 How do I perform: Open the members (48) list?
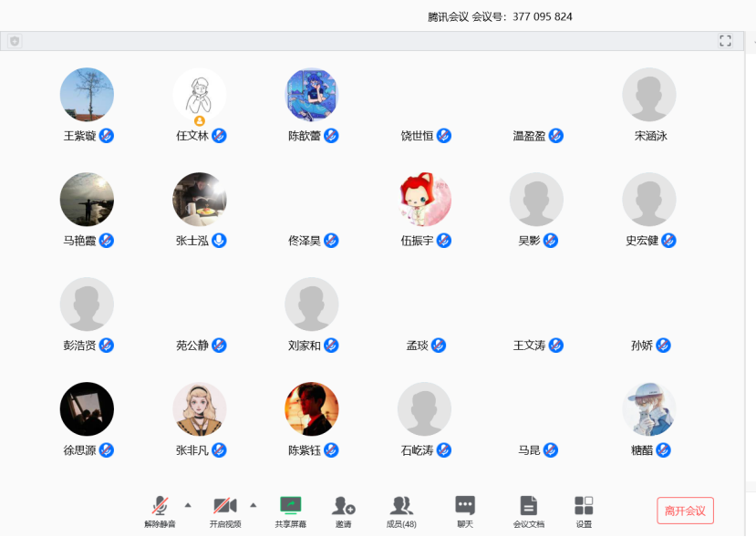pyautogui.click(x=401, y=506)
